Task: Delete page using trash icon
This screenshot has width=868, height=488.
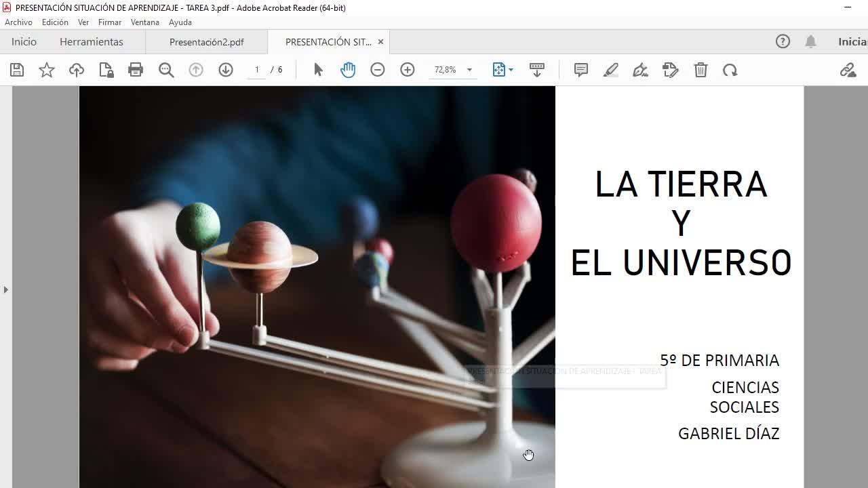Action: [x=701, y=70]
